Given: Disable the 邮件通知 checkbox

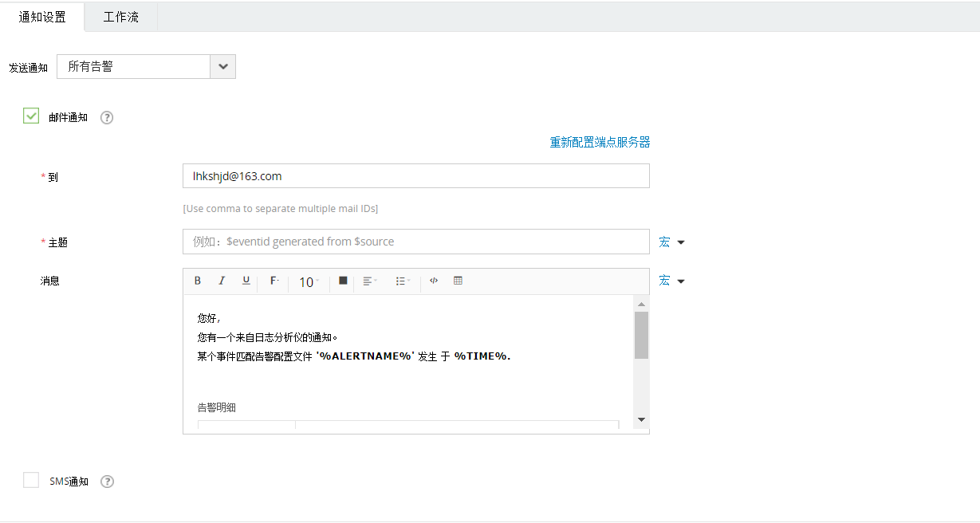Looking at the screenshot, I should coord(30,116).
